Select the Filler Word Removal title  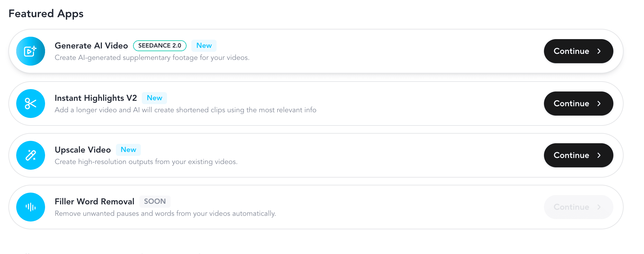pos(94,202)
